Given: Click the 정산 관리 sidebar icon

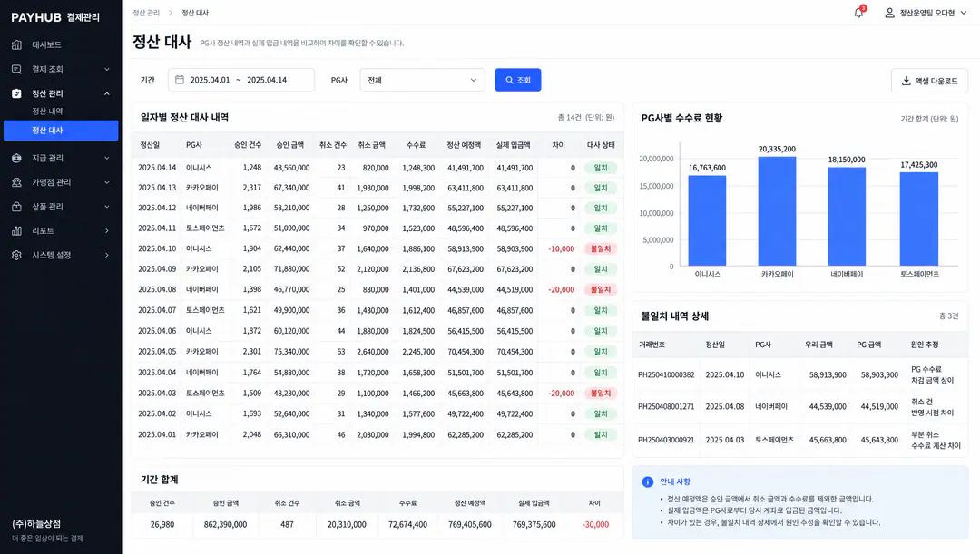Looking at the screenshot, I should 17,93.
